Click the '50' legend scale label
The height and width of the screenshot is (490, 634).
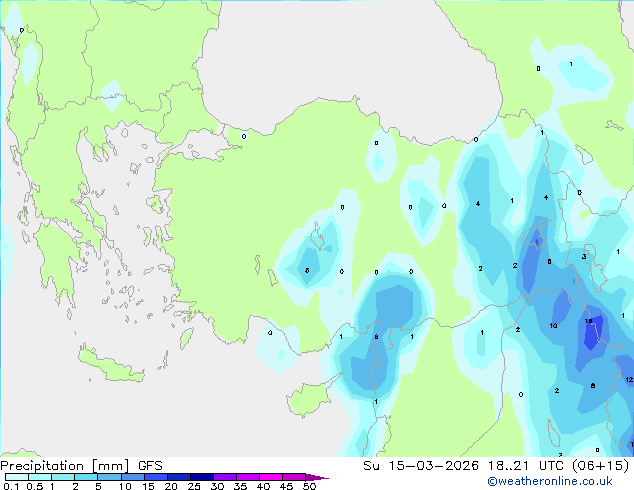(309, 486)
